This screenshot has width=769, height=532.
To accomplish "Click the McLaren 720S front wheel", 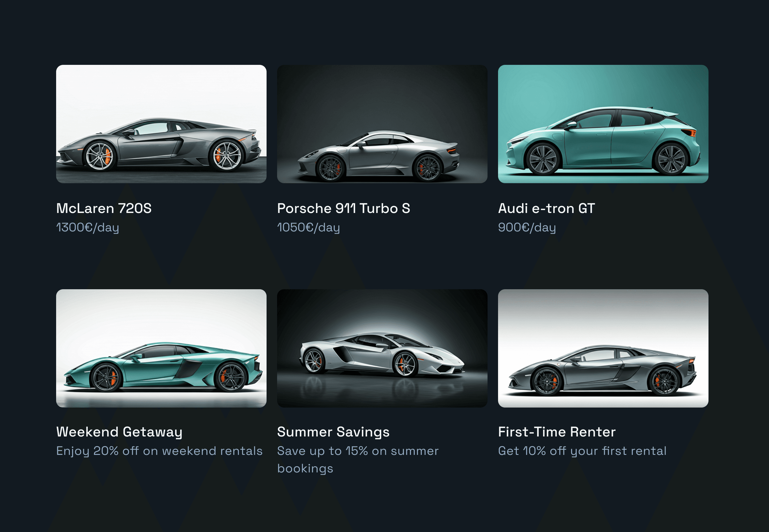I will (x=99, y=156).
